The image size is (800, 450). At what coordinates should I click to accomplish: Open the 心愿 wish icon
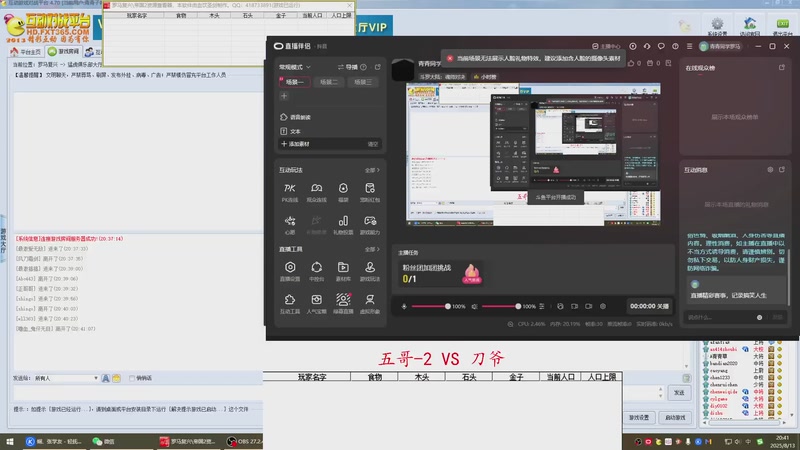click(x=290, y=225)
